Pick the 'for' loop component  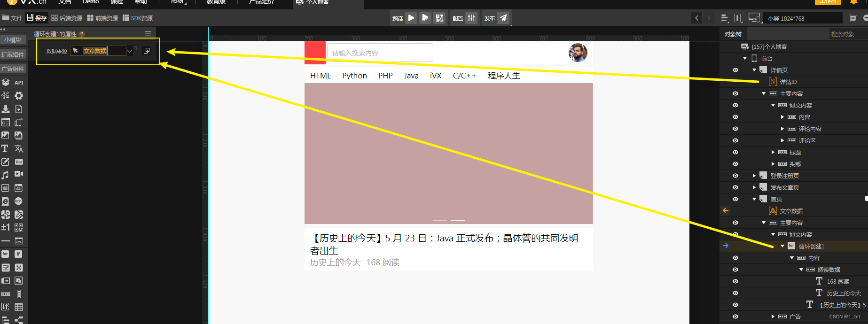coord(5,254)
